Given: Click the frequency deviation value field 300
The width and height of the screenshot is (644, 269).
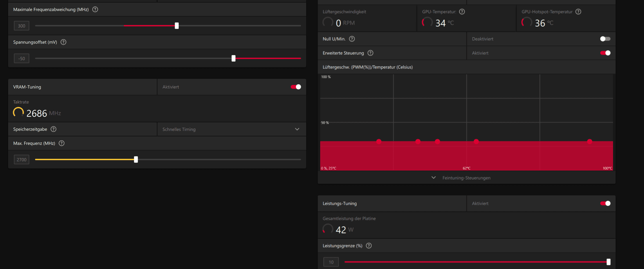Looking at the screenshot, I should click(x=21, y=26).
